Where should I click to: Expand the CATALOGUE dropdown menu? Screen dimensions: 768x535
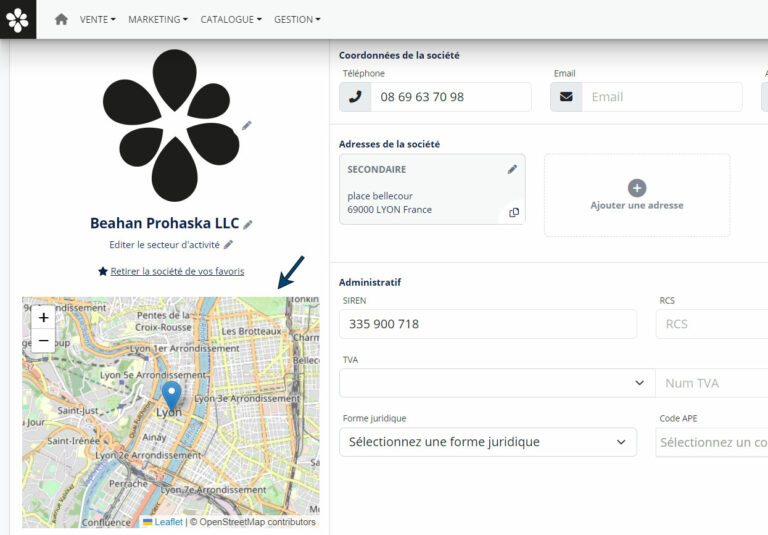point(231,19)
